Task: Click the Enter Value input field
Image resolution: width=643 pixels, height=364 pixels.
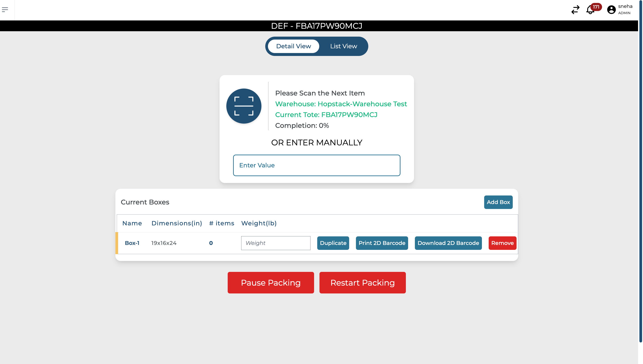Action: (316, 165)
